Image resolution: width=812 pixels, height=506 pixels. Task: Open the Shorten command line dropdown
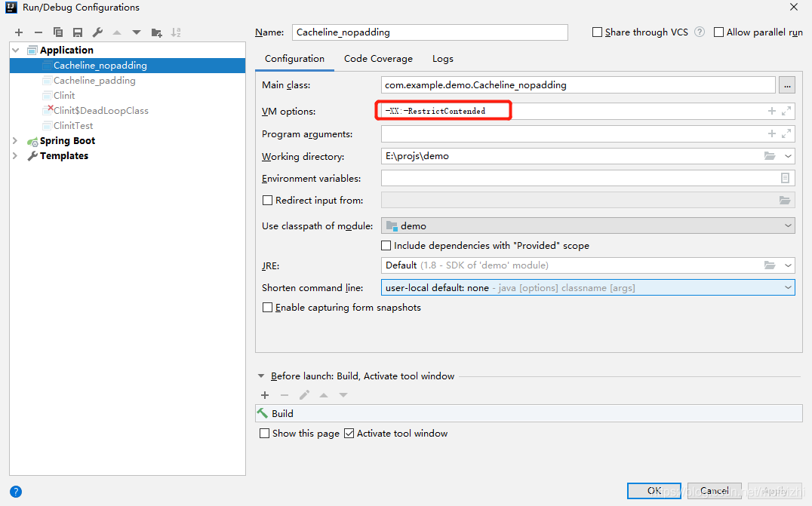[788, 287]
